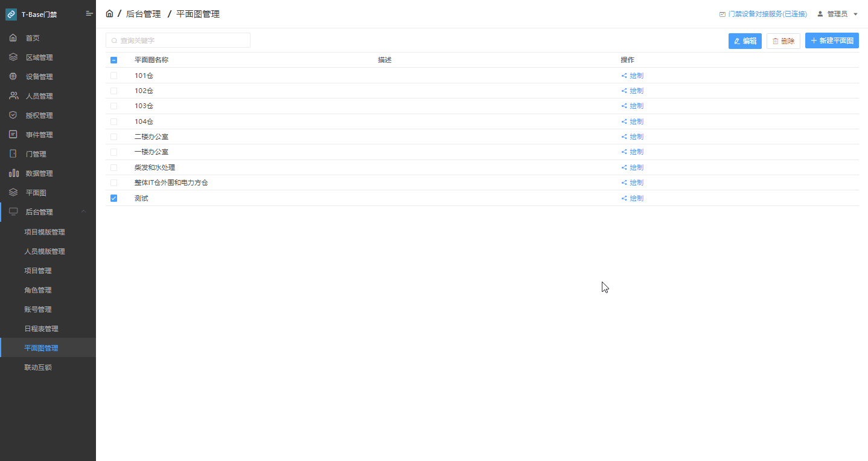Click 后台管理 in the breadcrumb
This screenshot has width=868, height=461.
143,14
